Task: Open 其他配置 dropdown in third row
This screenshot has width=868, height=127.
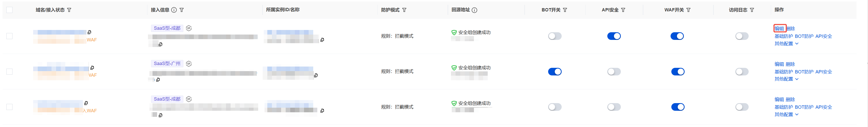Action: click(x=786, y=115)
